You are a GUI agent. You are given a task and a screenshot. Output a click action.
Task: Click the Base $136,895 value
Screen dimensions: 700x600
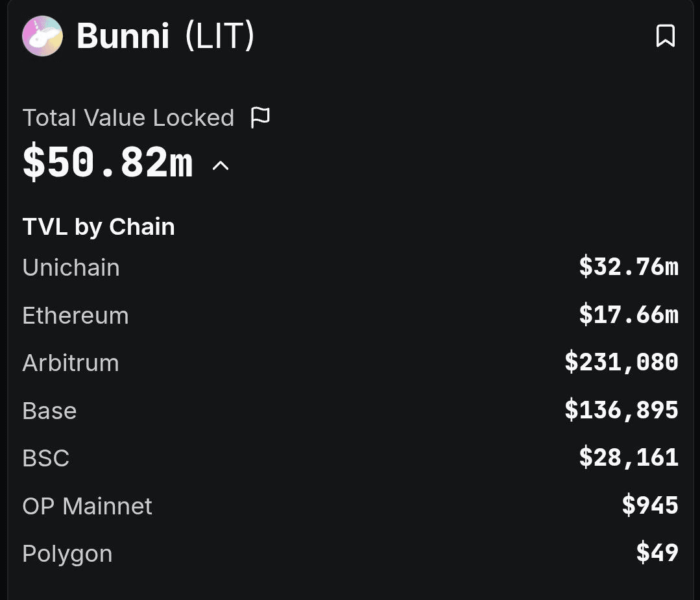pyautogui.click(x=622, y=410)
